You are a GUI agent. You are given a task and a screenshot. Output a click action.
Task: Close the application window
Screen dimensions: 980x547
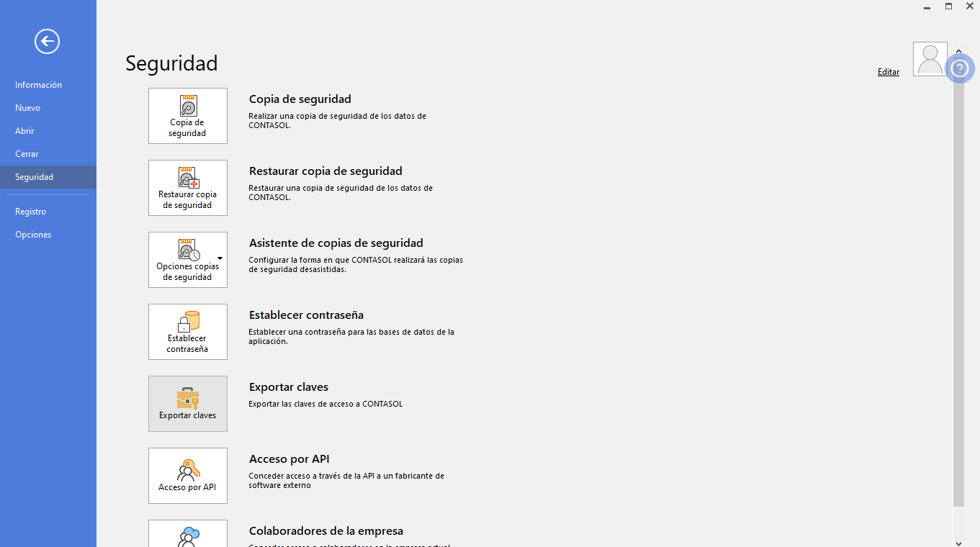click(x=970, y=6)
